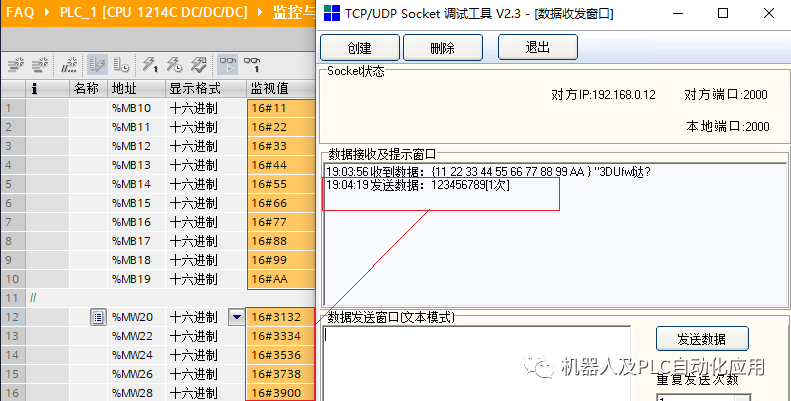Maximize the Socket debug tool window
The width and height of the screenshot is (791, 401).
coord(723,13)
